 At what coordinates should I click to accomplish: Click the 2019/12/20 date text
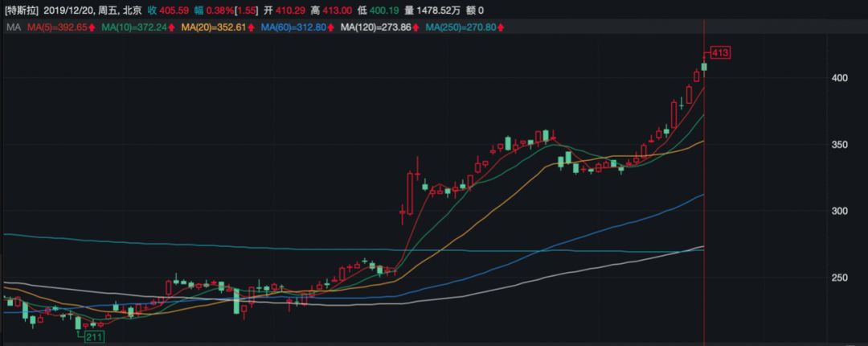pos(68,10)
